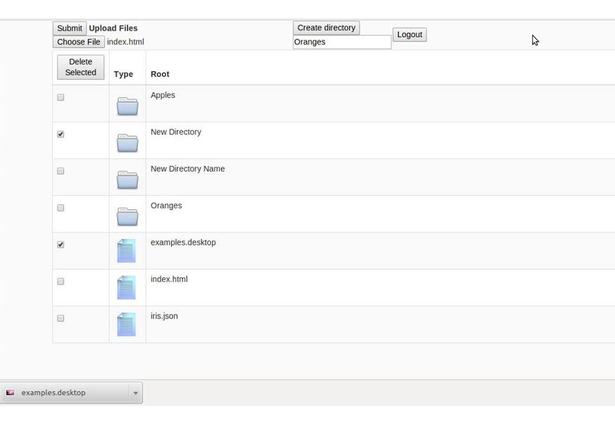Screen dimensions: 615x424
Task: Click the chosen file name index.html label
Action: click(126, 42)
